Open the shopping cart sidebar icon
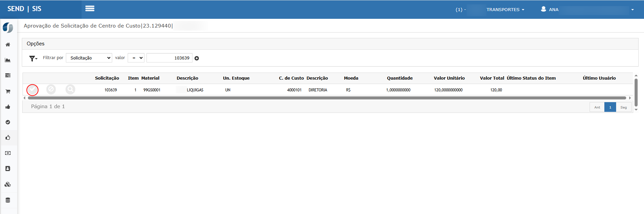644x214 pixels. pyautogui.click(x=8, y=91)
